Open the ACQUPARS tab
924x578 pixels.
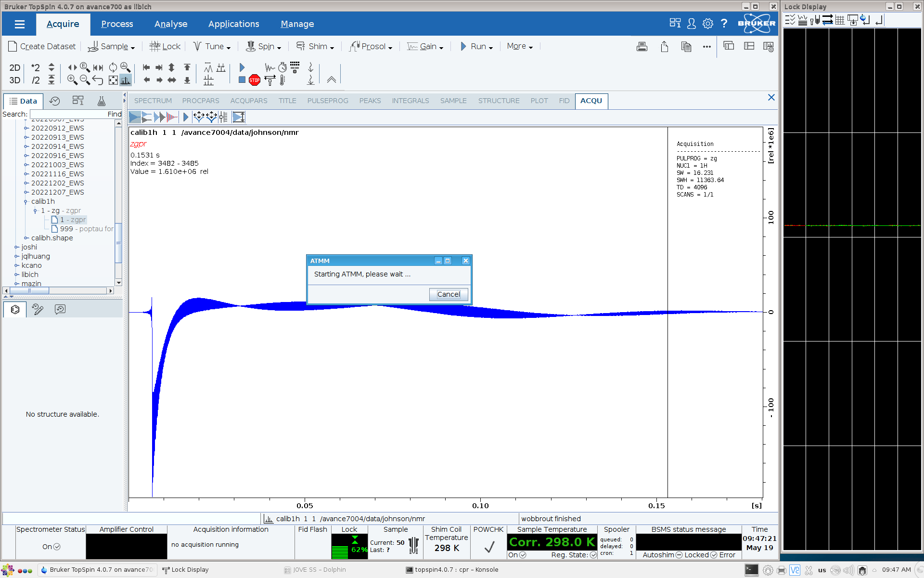coord(248,101)
